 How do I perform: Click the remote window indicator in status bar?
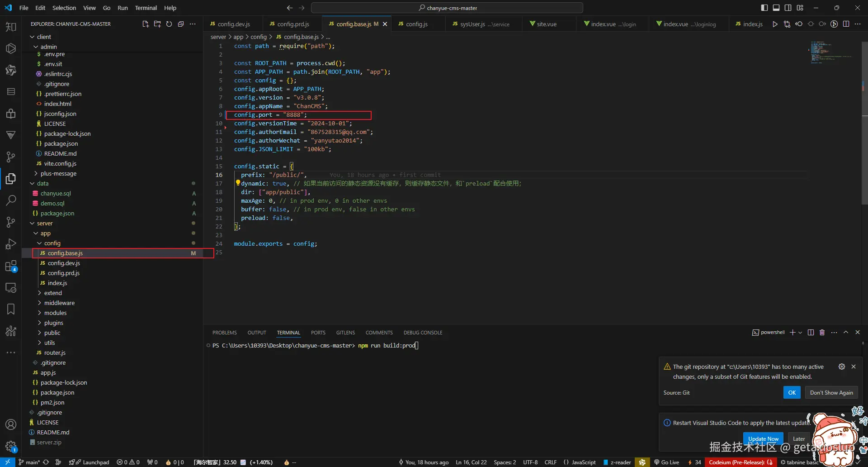(8, 462)
